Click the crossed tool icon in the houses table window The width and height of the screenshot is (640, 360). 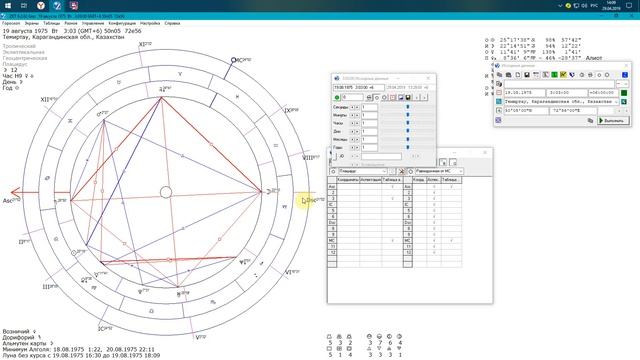[402, 171]
